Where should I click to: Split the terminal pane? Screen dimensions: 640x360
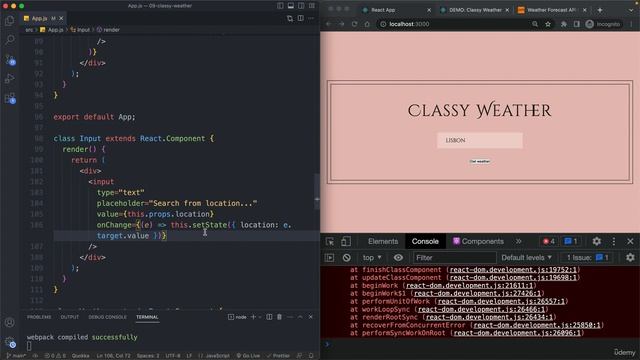pyautogui.click(x=269, y=317)
